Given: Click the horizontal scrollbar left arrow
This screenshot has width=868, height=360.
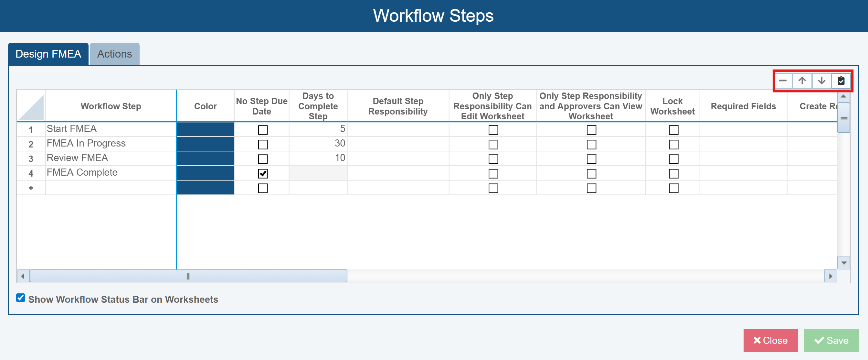Looking at the screenshot, I should point(23,276).
